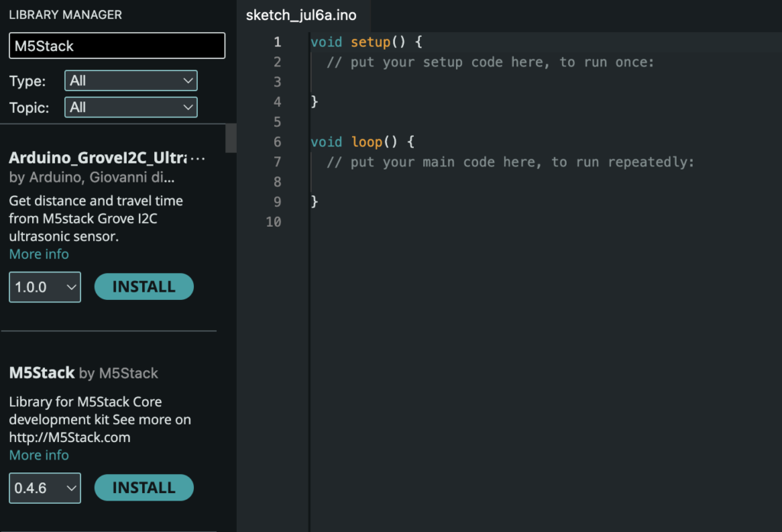The width and height of the screenshot is (782, 532).
Task: Click line number 6 in the gutter
Action: pos(277,142)
